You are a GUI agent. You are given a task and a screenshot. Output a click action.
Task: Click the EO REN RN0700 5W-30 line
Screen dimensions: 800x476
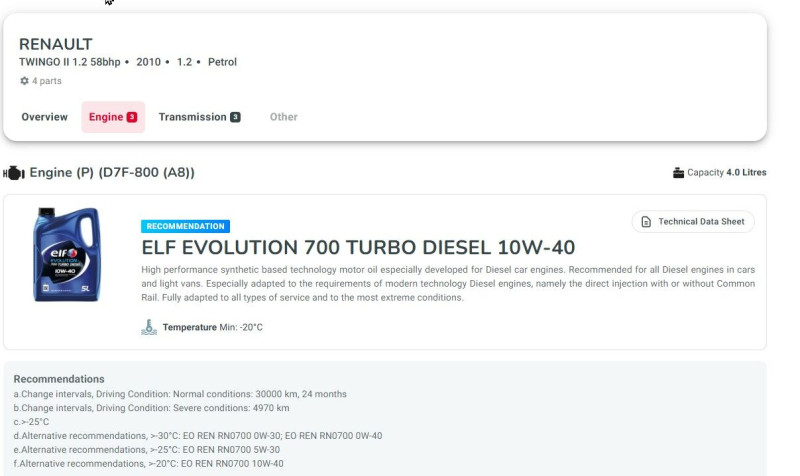pos(147,449)
